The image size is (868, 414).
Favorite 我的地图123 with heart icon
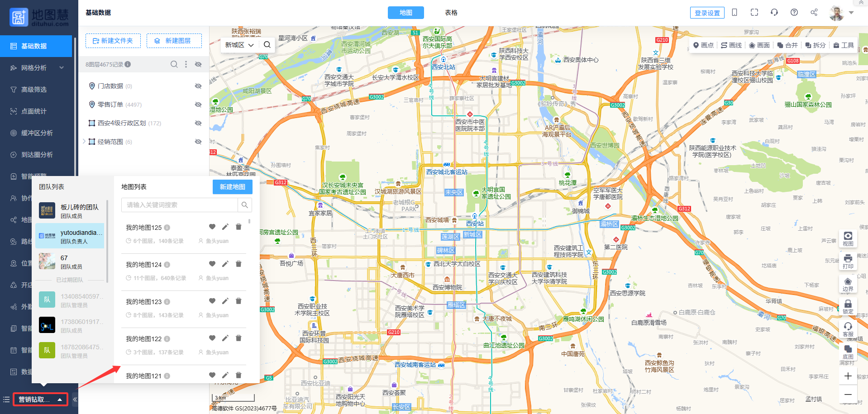(x=212, y=301)
